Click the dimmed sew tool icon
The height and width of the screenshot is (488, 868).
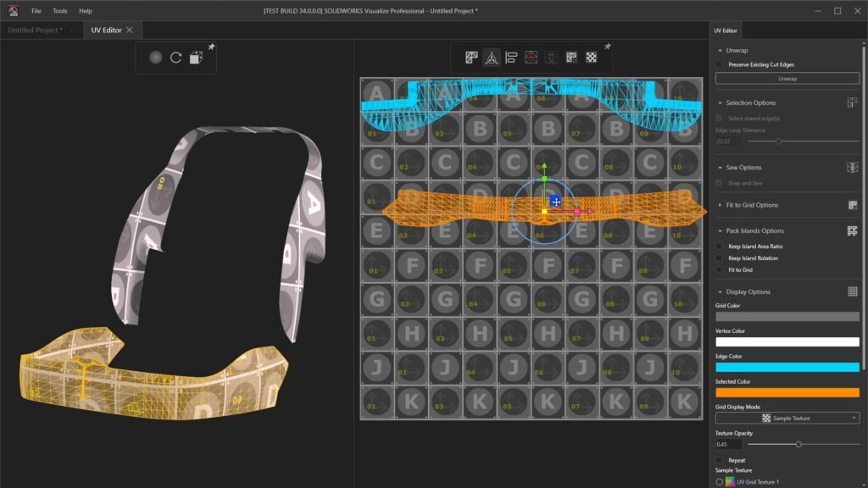551,58
